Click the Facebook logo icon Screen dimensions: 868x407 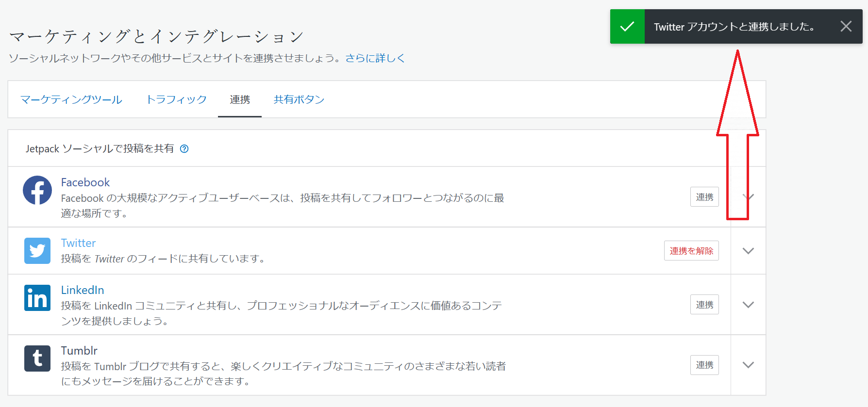[x=37, y=190]
